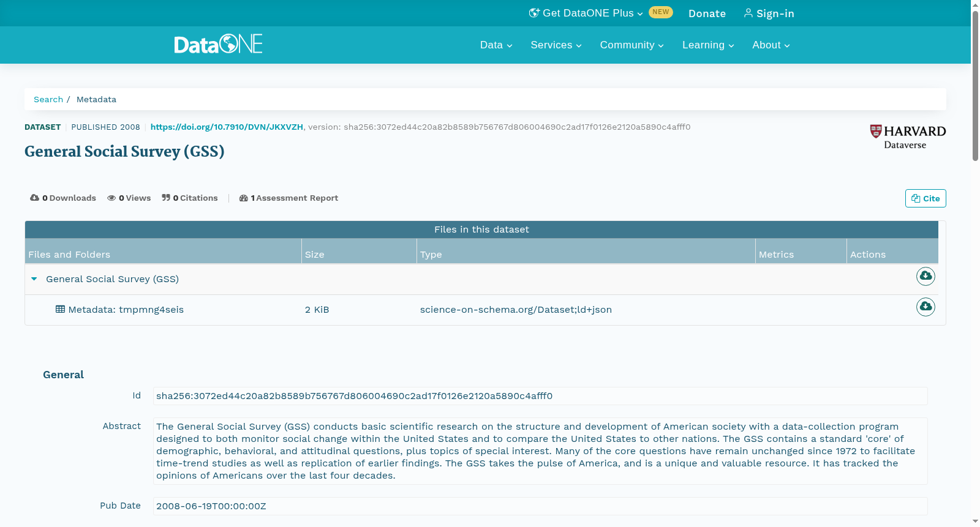
Task: Click the Cite button
Action: click(925, 198)
